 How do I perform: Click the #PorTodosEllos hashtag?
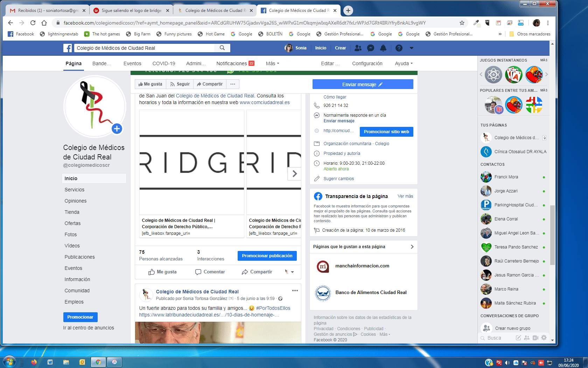(273, 308)
